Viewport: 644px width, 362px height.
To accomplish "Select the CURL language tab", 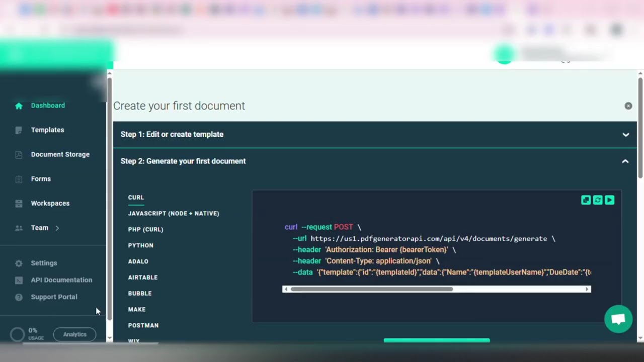I will coord(136,198).
